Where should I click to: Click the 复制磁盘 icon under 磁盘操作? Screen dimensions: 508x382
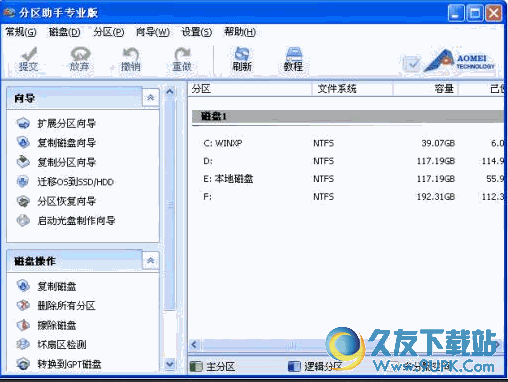23,286
